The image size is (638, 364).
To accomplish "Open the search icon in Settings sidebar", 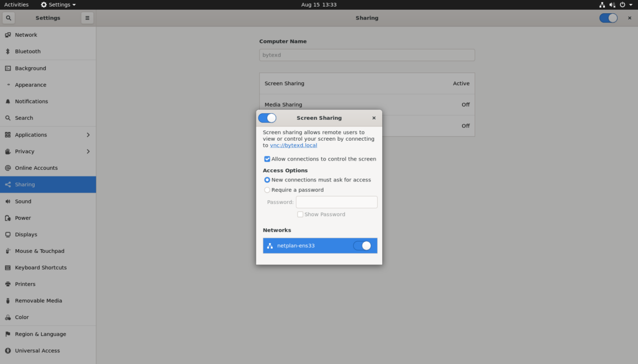I will (8, 18).
